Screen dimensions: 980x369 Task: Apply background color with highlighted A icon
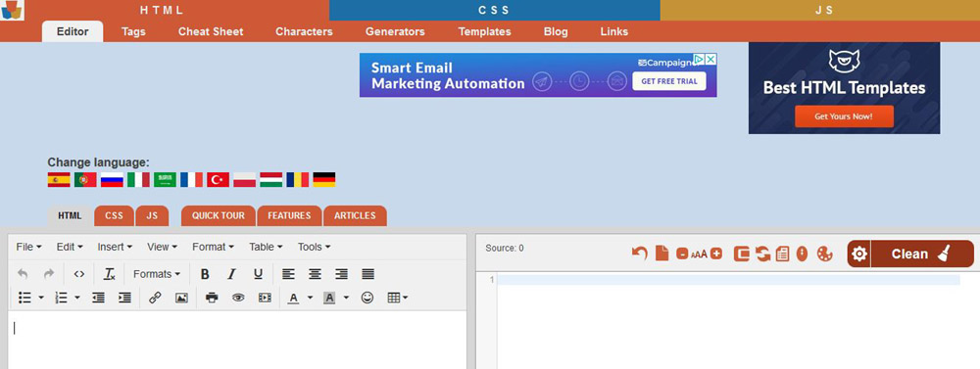coord(329,298)
